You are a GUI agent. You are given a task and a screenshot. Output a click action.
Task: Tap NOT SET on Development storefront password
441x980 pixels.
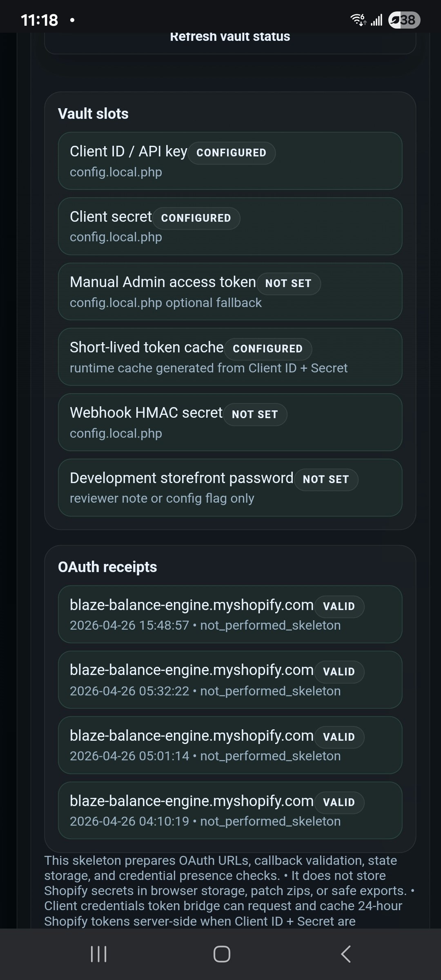[326, 479]
